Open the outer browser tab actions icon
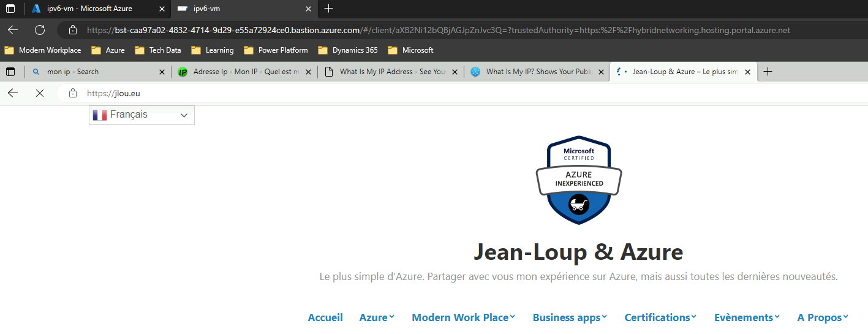The image size is (868, 334). pyautogui.click(x=10, y=9)
